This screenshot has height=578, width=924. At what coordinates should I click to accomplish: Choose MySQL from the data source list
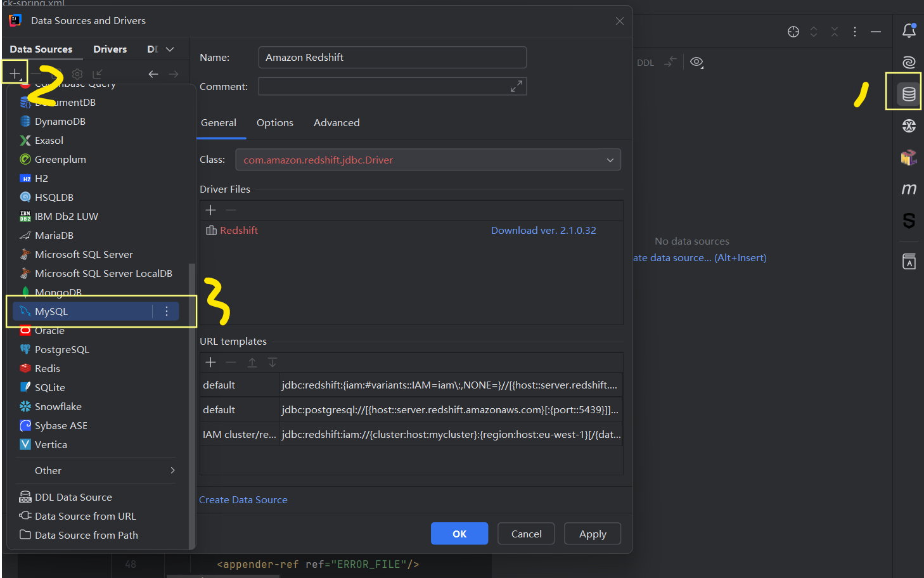[x=96, y=311]
